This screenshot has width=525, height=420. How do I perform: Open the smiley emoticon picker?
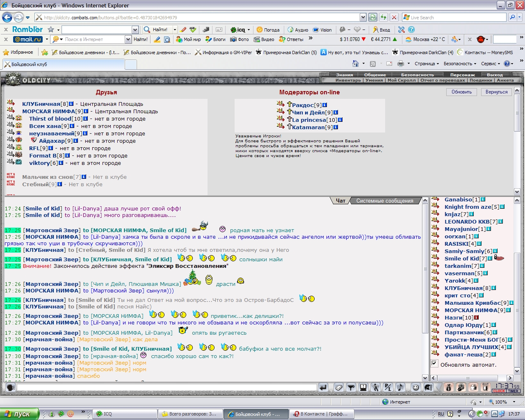point(415,387)
